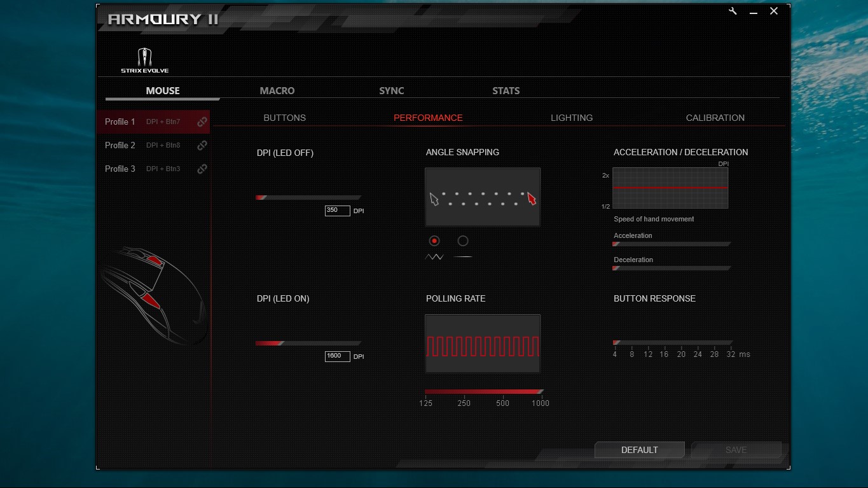Click the 250 polling rate label
The width and height of the screenshot is (868, 488).
coord(464,403)
